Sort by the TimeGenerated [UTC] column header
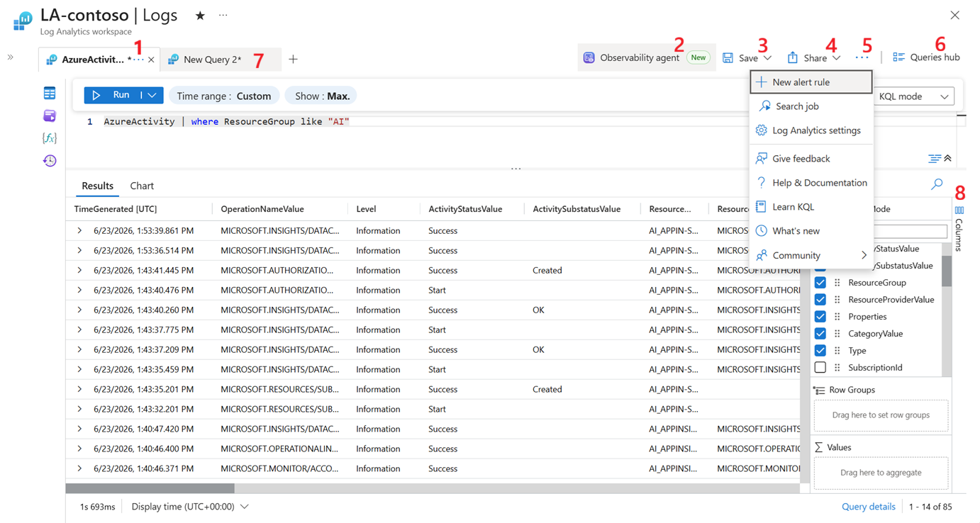The height and width of the screenshot is (523, 980). pos(116,209)
